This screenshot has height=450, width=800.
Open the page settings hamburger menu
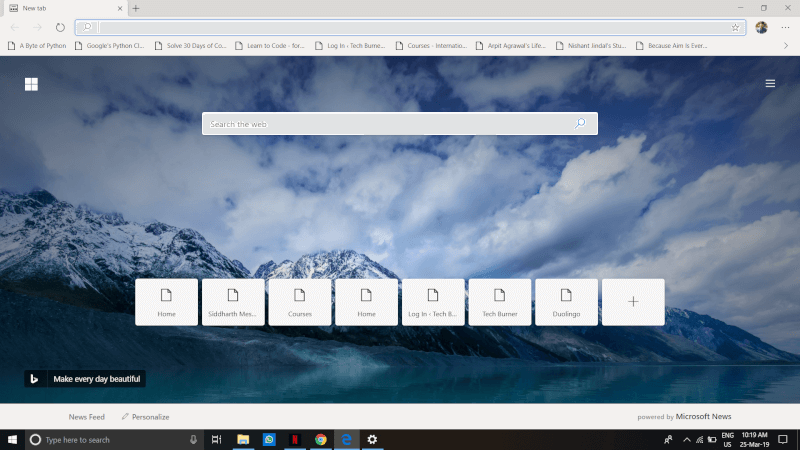coord(770,83)
